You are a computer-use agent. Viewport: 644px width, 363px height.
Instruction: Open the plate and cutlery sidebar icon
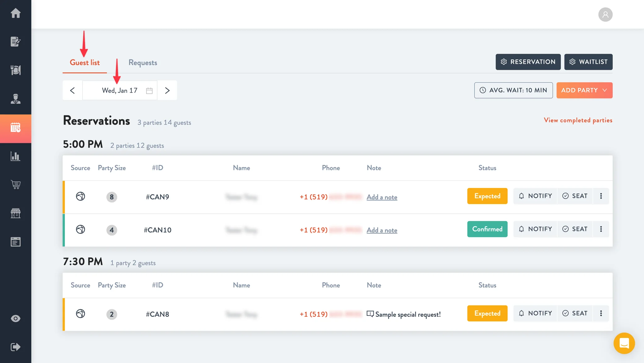pos(15,70)
